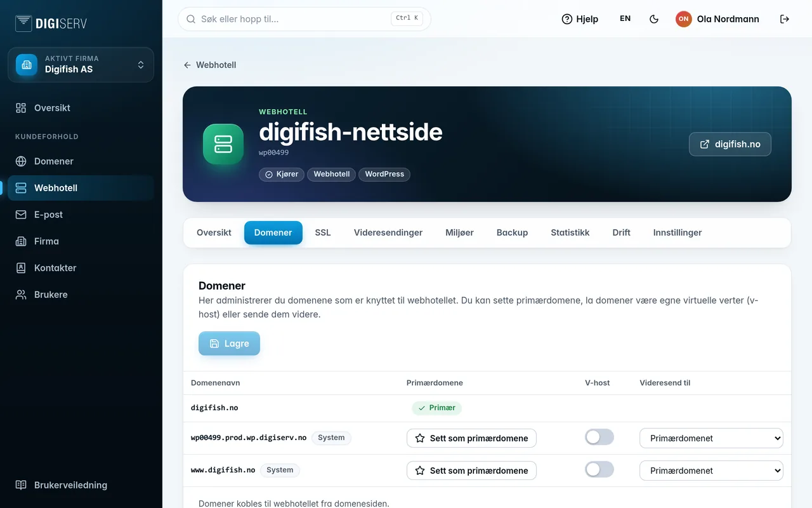The image size is (812, 508).
Task: Open Brukerveiledning guide
Action: 81,485
